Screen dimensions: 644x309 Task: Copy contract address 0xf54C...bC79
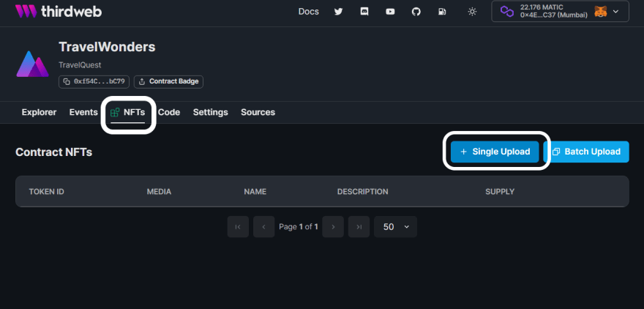click(94, 81)
